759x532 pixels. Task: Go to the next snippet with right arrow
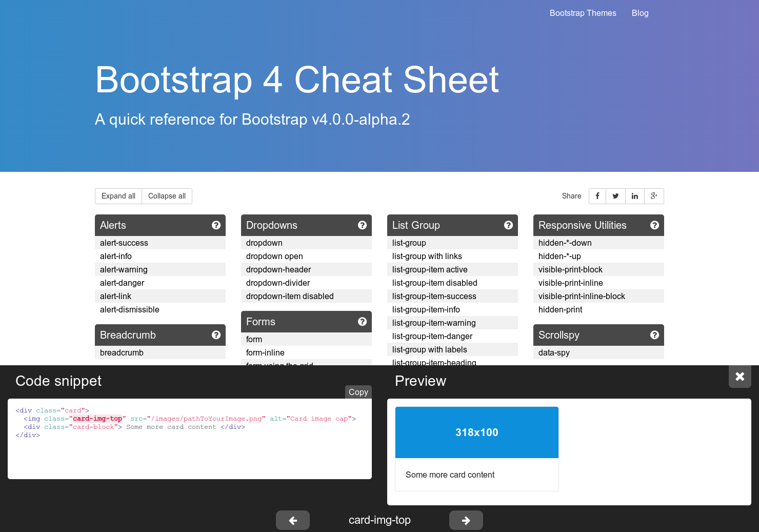(x=466, y=520)
